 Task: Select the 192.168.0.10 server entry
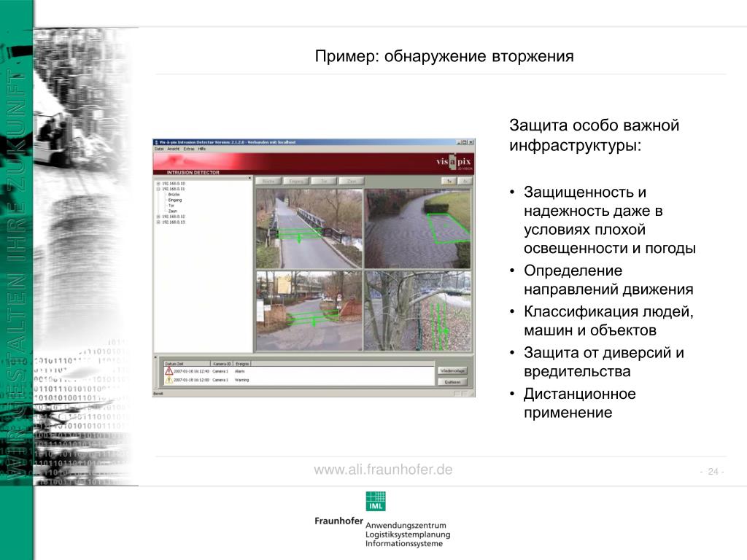click(x=174, y=183)
